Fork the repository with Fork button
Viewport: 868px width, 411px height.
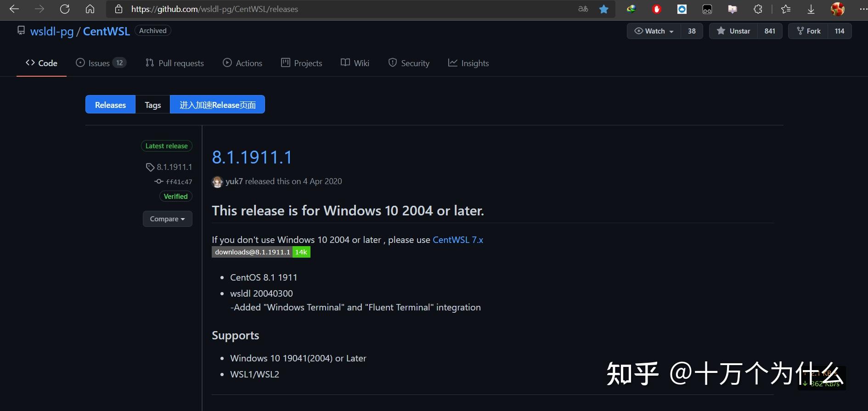tap(808, 31)
